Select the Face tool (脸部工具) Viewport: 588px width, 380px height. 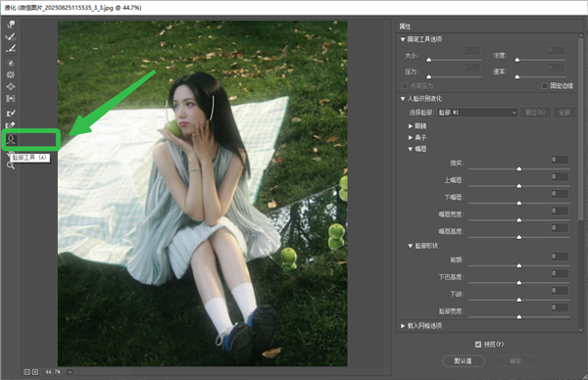pyautogui.click(x=11, y=140)
